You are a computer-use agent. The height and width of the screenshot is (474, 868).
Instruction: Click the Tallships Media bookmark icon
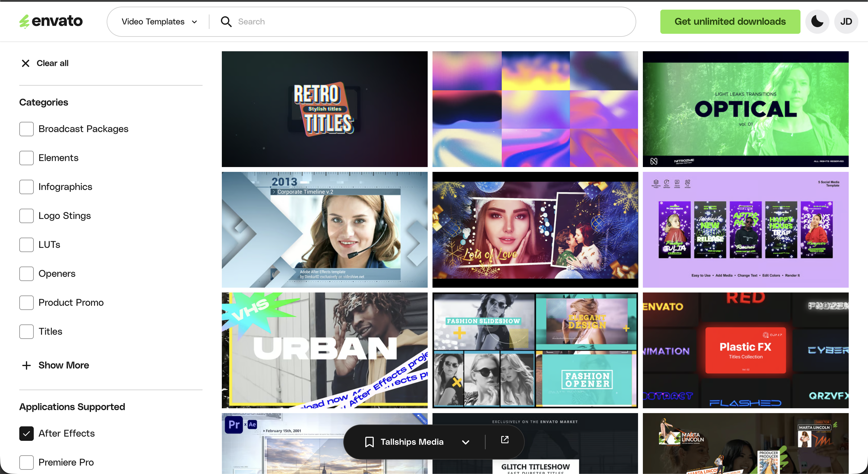pos(369,442)
